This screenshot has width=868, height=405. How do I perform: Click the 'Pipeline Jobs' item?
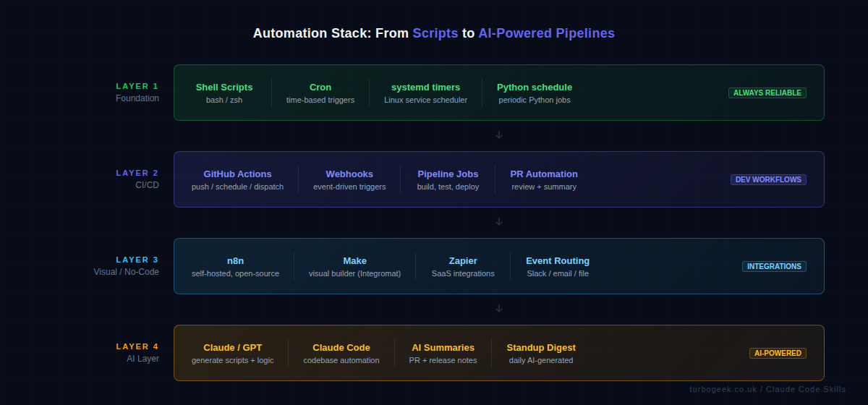tap(448, 174)
